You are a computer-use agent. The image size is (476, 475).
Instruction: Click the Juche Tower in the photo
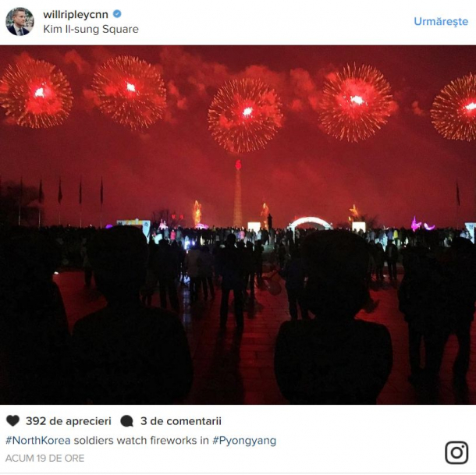coord(238,195)
